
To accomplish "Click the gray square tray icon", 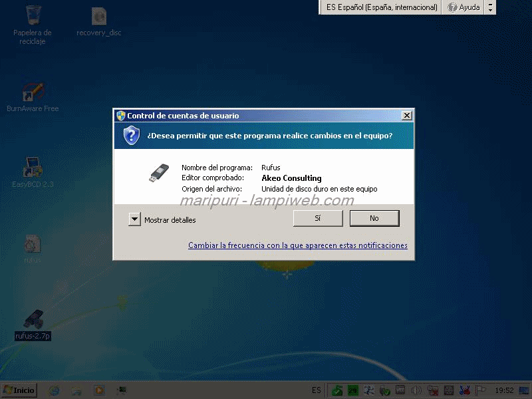I will [x=448, y=390].
